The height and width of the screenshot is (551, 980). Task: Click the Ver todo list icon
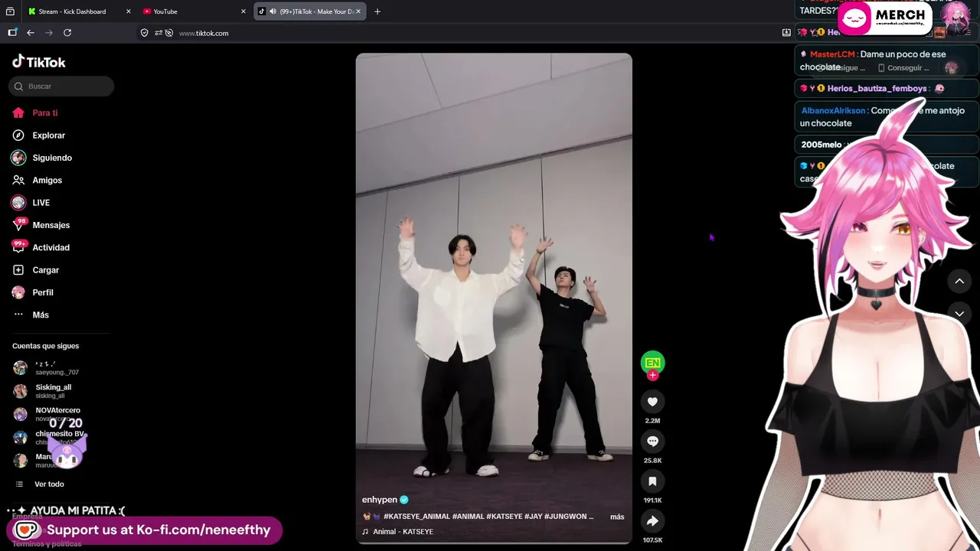(x=18, y=484)
